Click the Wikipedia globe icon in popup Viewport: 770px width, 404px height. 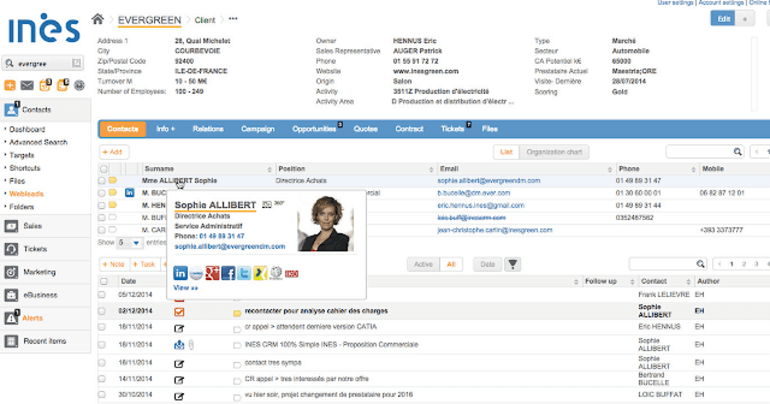point(276,273)
